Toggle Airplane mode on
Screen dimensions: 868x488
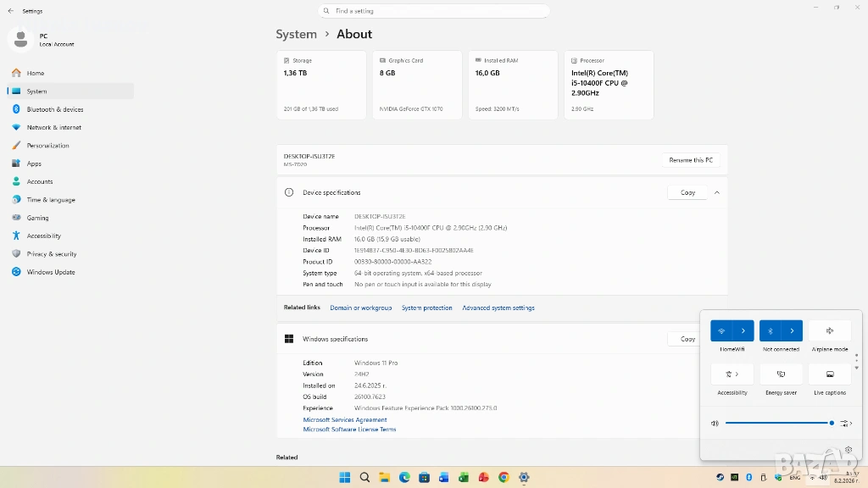(829, 330)
